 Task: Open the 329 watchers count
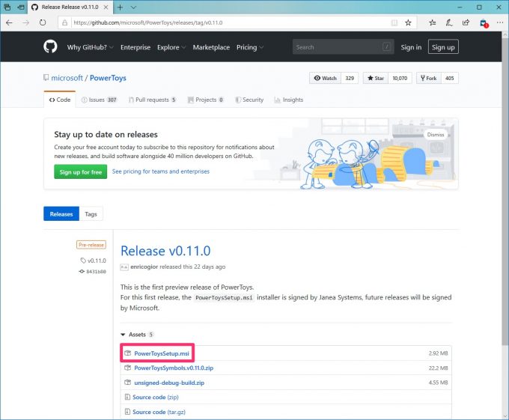[x=350, y=78]
